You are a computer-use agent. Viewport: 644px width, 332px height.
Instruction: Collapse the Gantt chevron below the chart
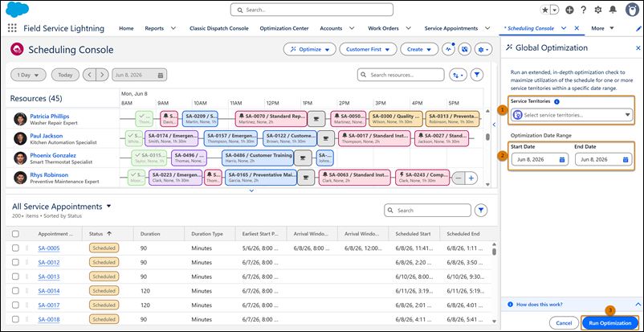pyautogui.click(x=252, y=191)
